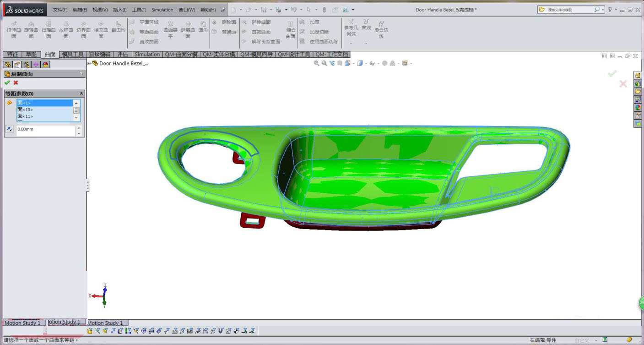The width and height of the screenshot is (644, 345).
Task: Accept with the viewport green checkmark
Action: [x=612, y=73]
